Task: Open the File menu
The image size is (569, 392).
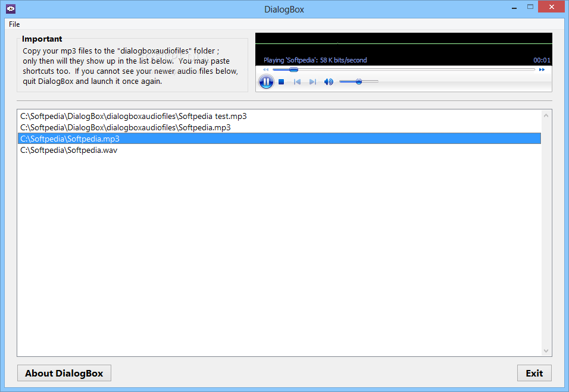Action: 14,24
